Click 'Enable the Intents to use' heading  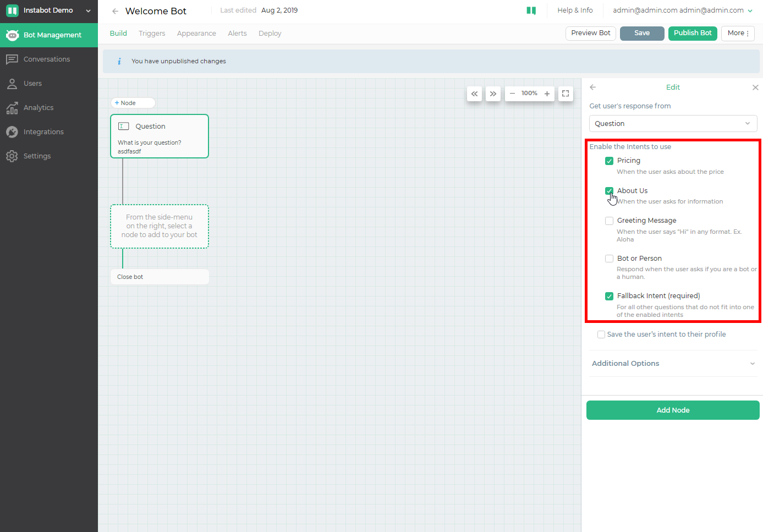630,147
